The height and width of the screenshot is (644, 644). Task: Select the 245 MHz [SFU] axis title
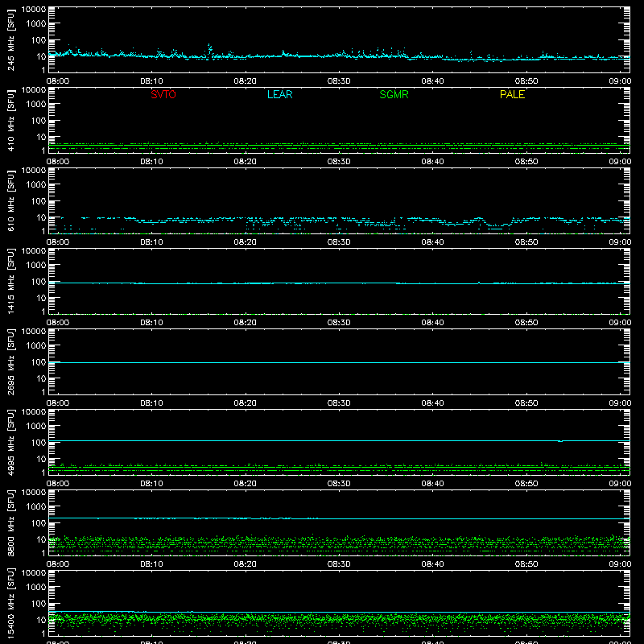coord(10,39)
